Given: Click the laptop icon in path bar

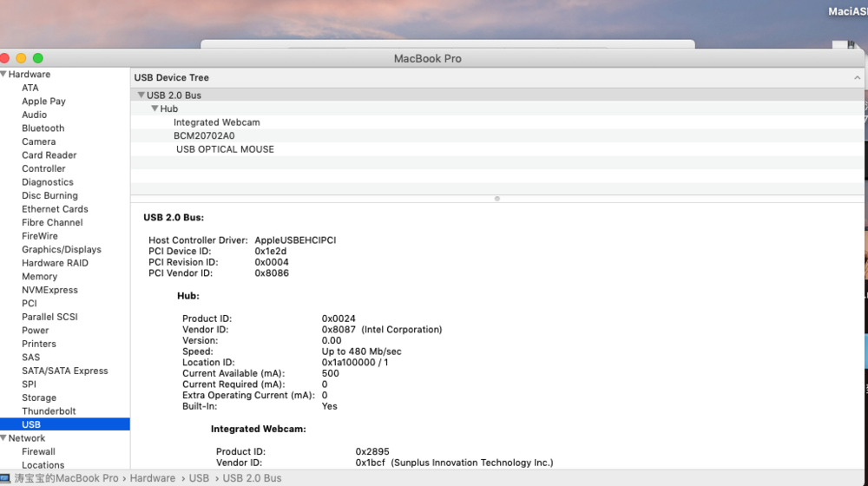Looking at the screenshot, I should point(6,478).
